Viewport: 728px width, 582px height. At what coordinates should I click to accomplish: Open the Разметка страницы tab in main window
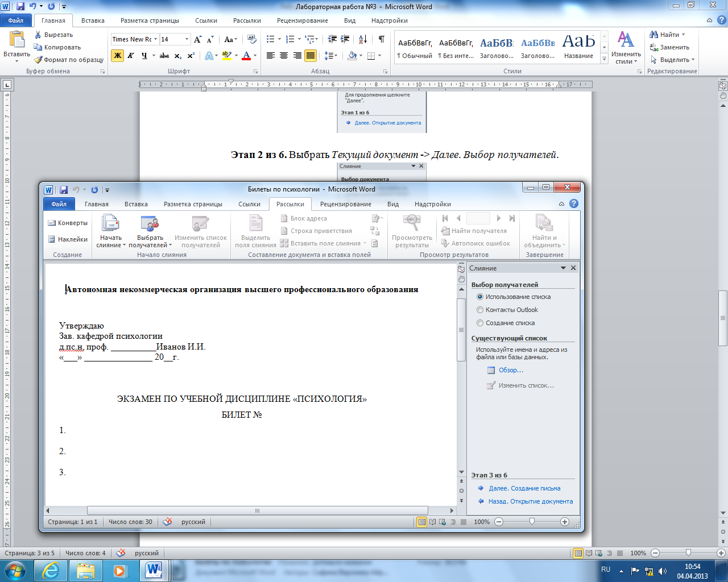pyautogui.click(x=150, y=20)
